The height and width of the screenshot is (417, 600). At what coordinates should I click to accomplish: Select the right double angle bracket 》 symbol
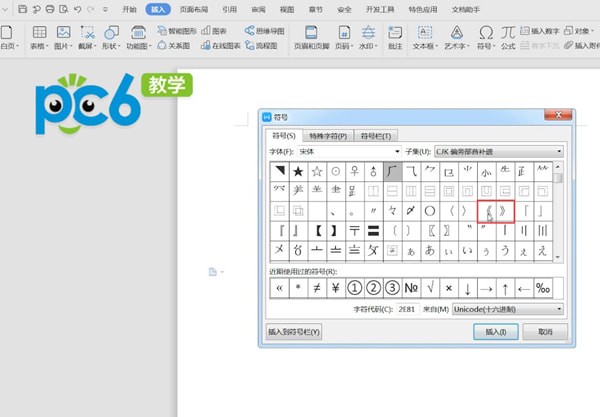(x=505, y=211)
